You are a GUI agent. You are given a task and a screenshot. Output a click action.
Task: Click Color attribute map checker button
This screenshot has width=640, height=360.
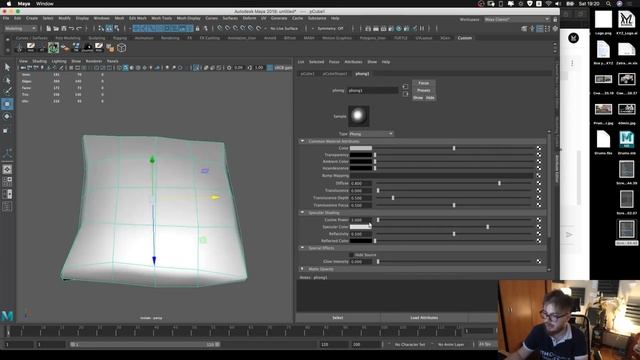[x=539, y=148]
